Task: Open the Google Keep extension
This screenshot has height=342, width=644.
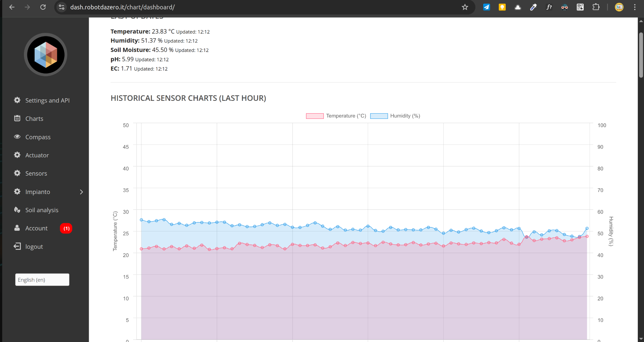Action: click(x=502, y=7)
